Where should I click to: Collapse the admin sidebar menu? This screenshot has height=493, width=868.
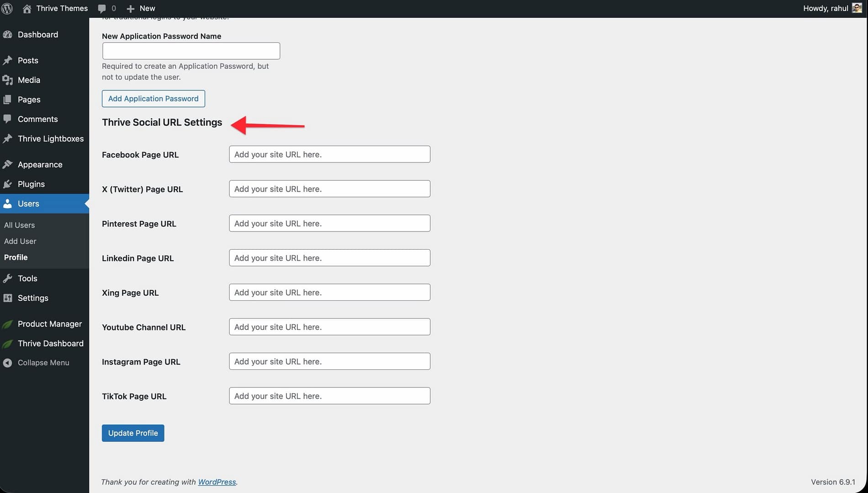(x=43, y=363)
